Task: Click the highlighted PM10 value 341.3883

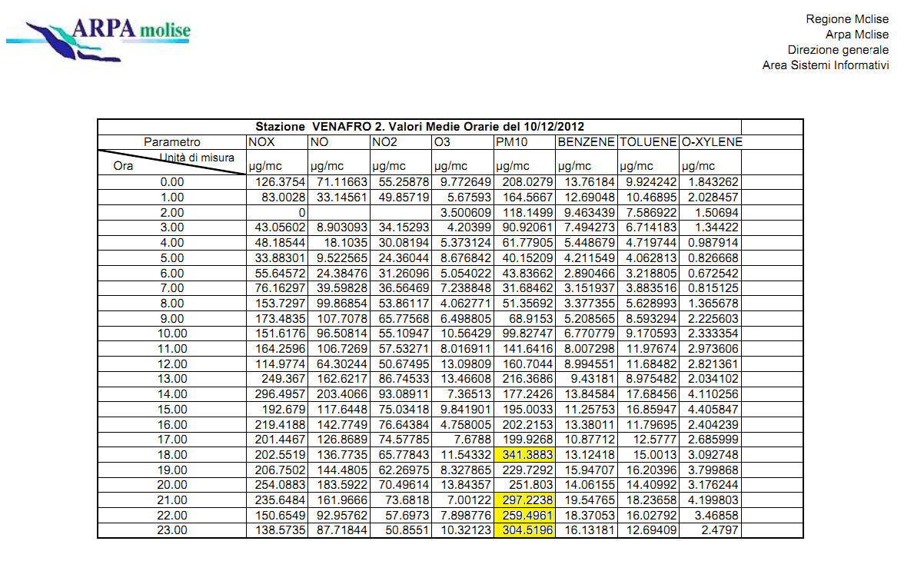Action: (525, 455)
